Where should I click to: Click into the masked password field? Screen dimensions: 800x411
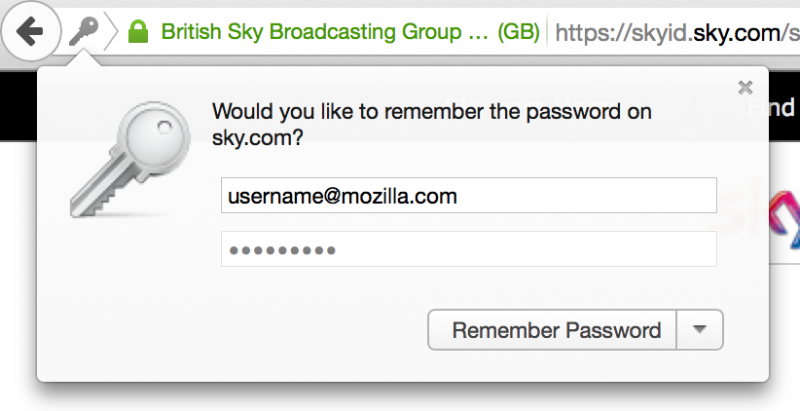[468, 250]
